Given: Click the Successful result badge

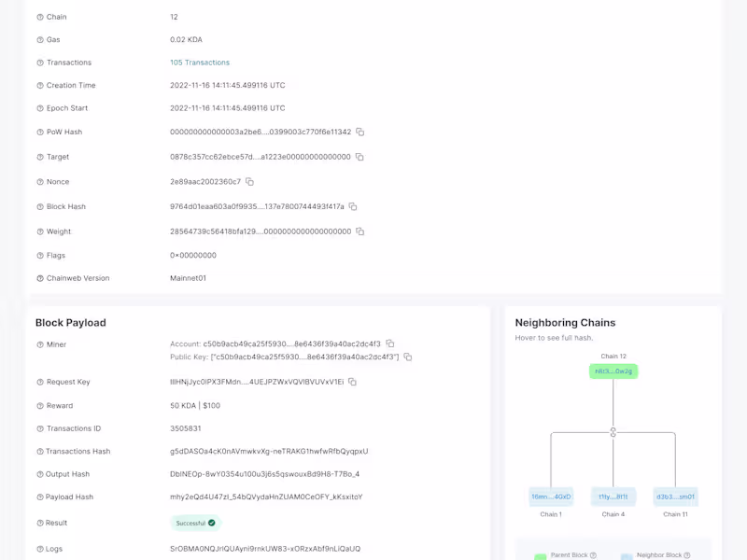Looking at the screenshot, I should 196,523.
